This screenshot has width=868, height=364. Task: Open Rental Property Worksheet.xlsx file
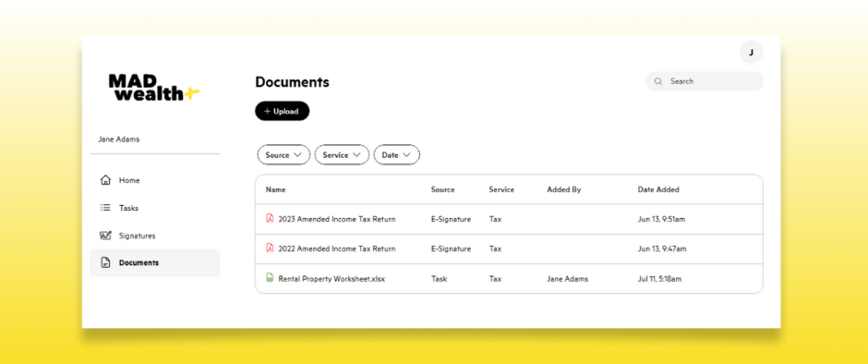[x=332, y=279]
